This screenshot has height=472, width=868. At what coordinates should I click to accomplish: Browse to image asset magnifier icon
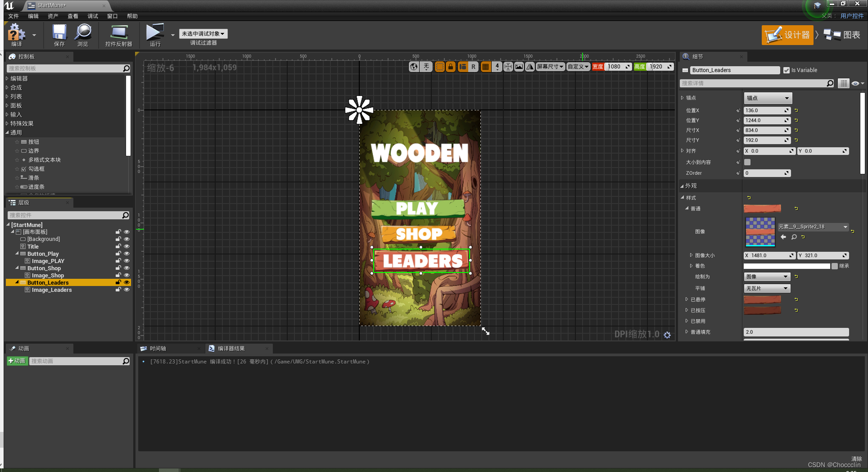point(794,237)
